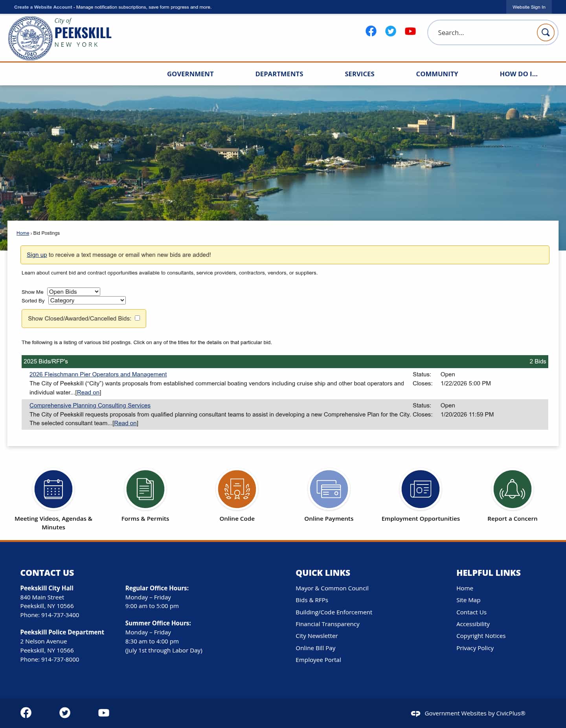The image size is (566, 728).
Task: Click the search magnifying glass icon
Action: [545, 32]
